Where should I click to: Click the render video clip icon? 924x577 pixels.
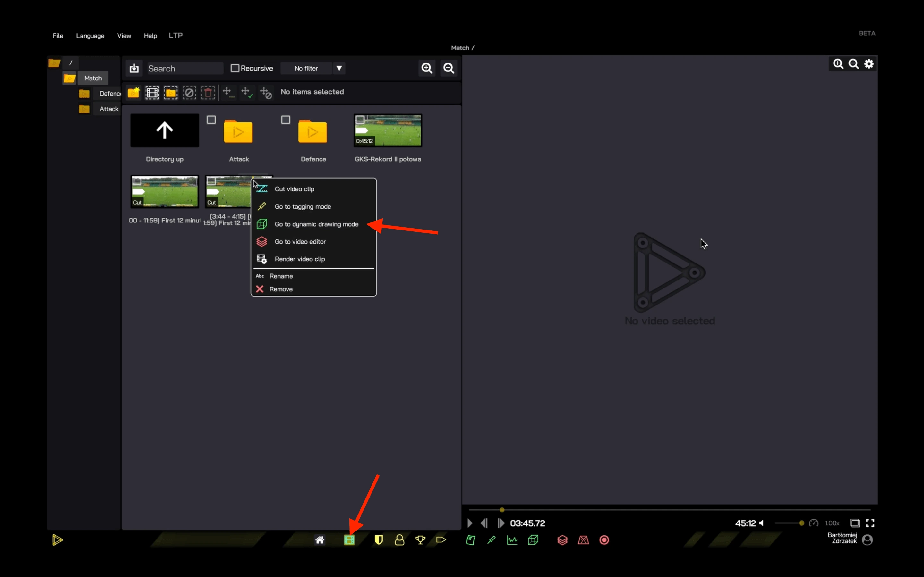point(261,259)
